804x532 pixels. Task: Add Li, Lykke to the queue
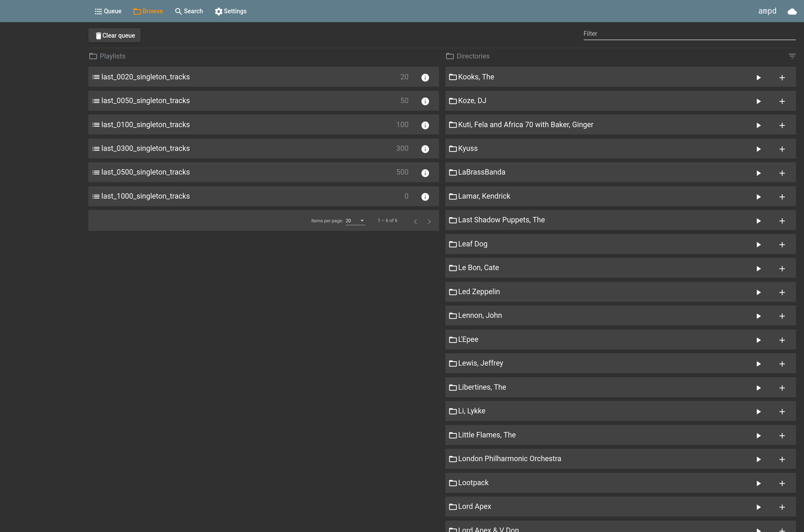[x=782, y=411]
